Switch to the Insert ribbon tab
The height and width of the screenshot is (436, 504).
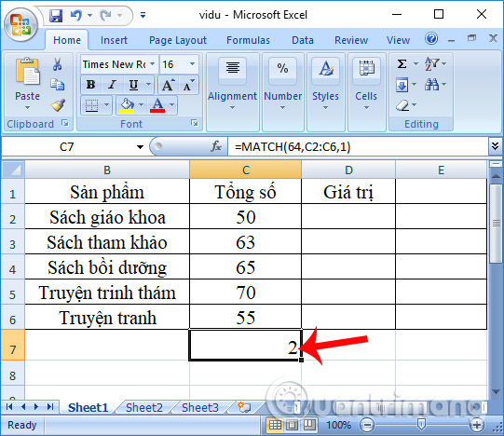[114, 40]
